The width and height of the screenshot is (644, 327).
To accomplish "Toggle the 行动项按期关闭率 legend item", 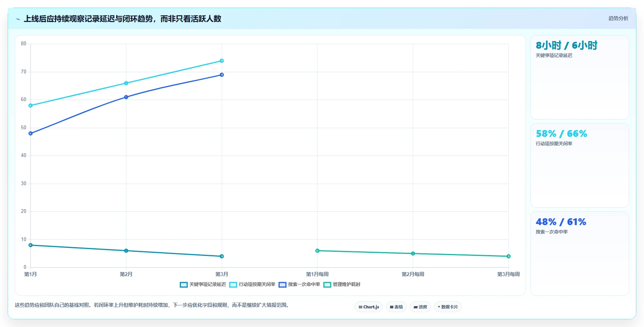I will click(252, 284).
